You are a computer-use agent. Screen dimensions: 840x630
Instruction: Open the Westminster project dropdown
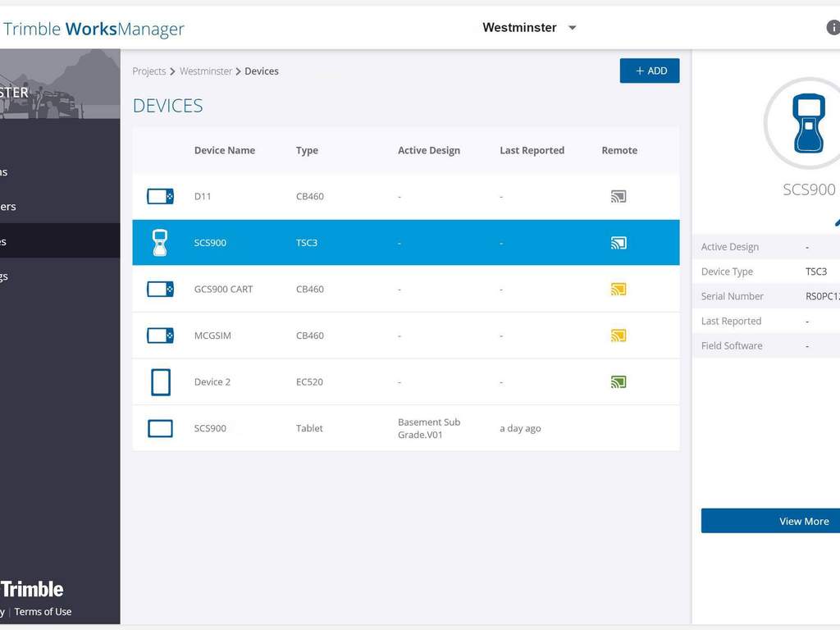529,27
